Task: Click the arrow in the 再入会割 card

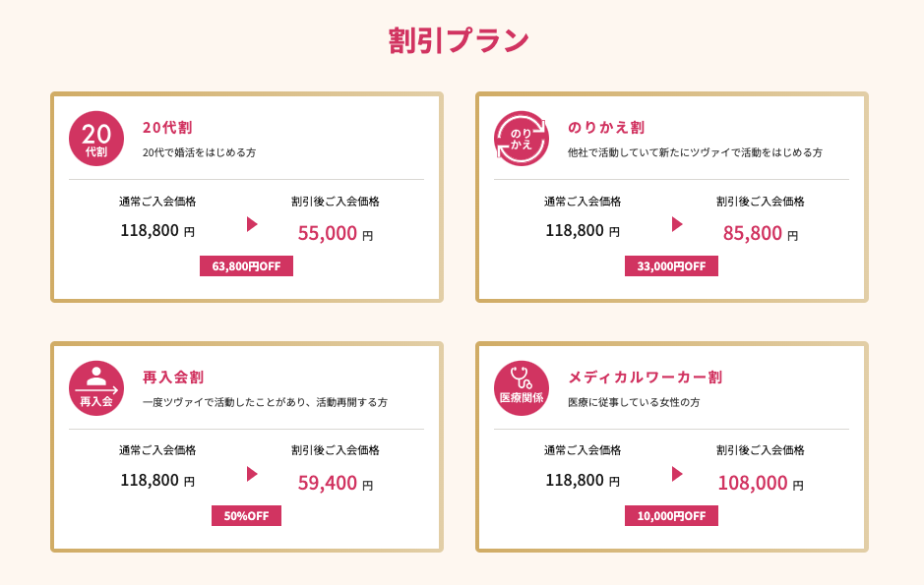Action: point(252,474)
